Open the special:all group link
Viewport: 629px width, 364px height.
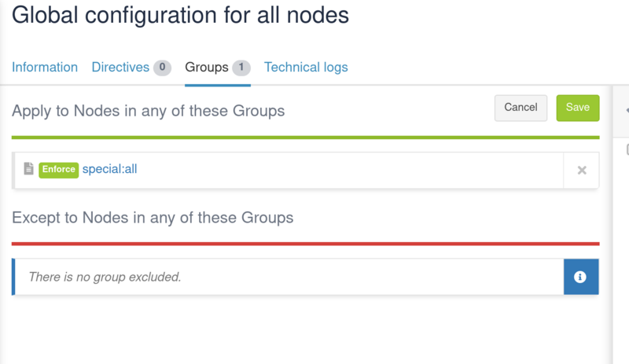pyautogui.click(x=109, y=169)
